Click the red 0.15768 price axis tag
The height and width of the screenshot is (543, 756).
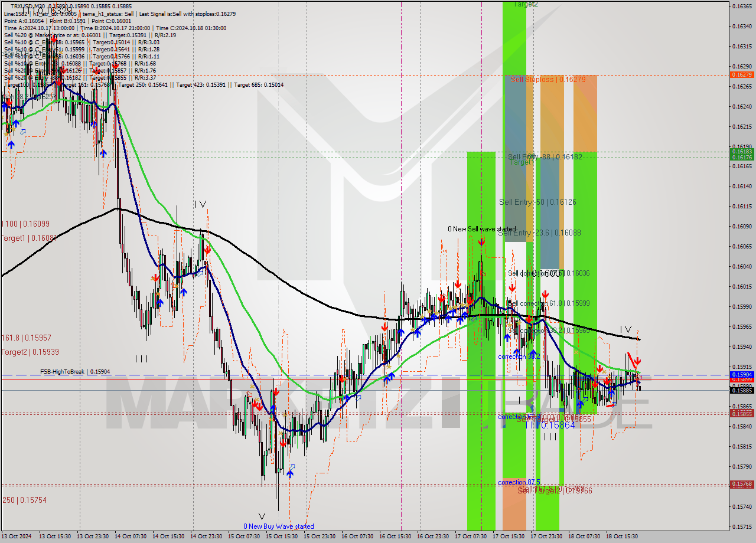[x=742, y=484]
